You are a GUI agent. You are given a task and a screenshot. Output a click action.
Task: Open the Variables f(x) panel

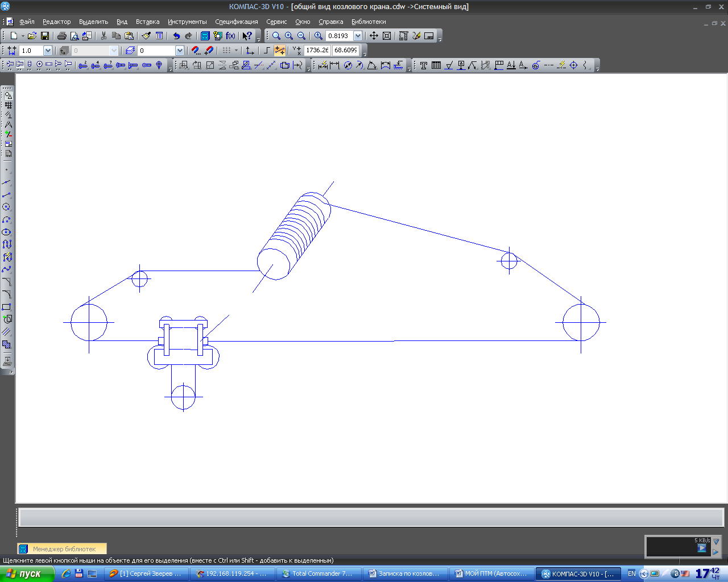click(230, 36)
